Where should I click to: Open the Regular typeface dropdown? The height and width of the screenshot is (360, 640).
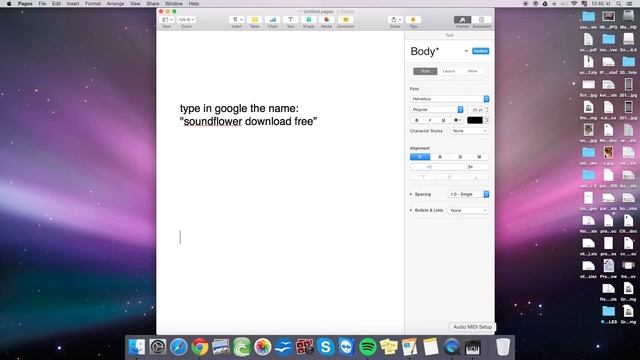click(436, 109)
